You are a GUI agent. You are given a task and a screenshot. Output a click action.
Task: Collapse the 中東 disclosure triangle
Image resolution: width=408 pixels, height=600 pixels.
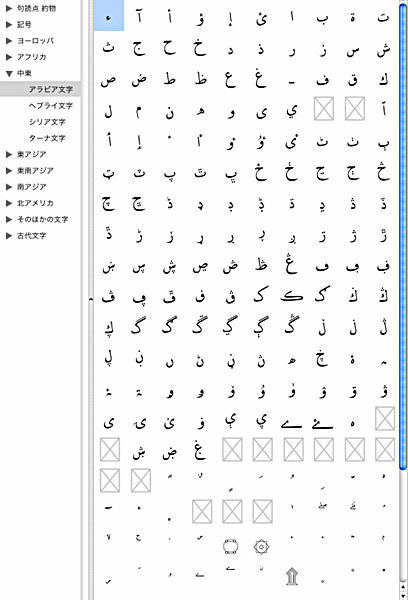point(9,73)
